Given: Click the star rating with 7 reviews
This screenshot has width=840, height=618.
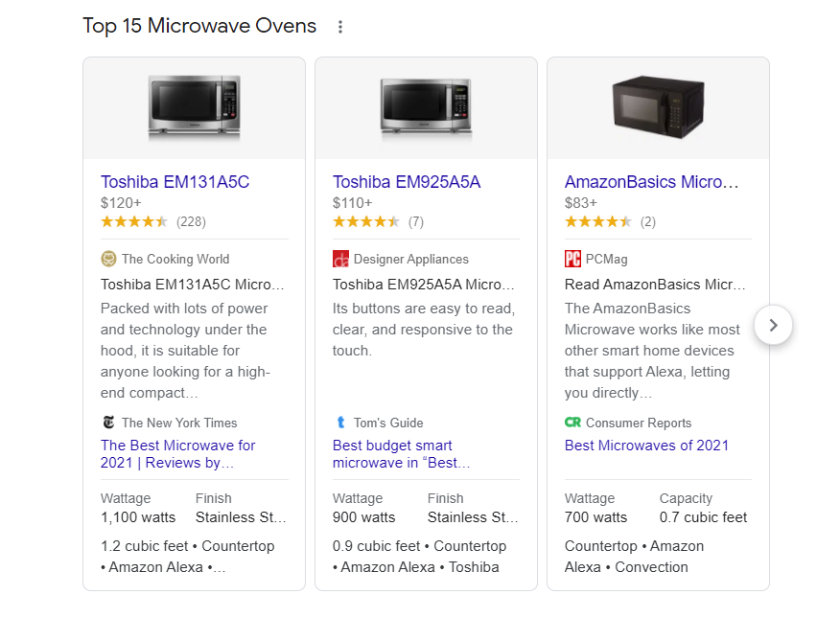Looking at the screenshot, I should [365, 221].
